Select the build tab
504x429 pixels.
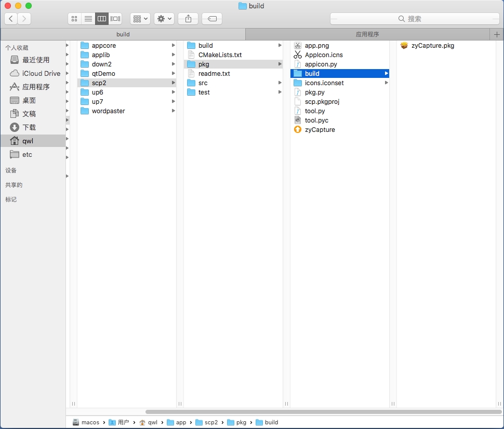[x=123, y=34]
